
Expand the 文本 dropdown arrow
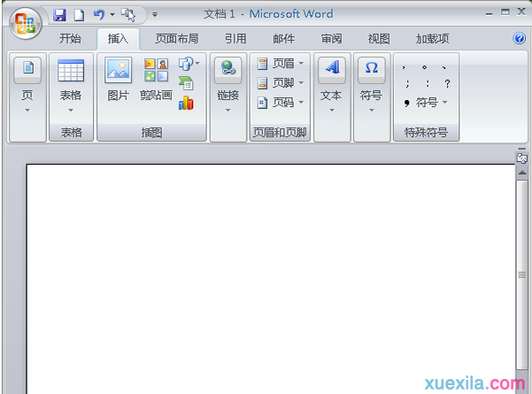[x=332, y=110]
